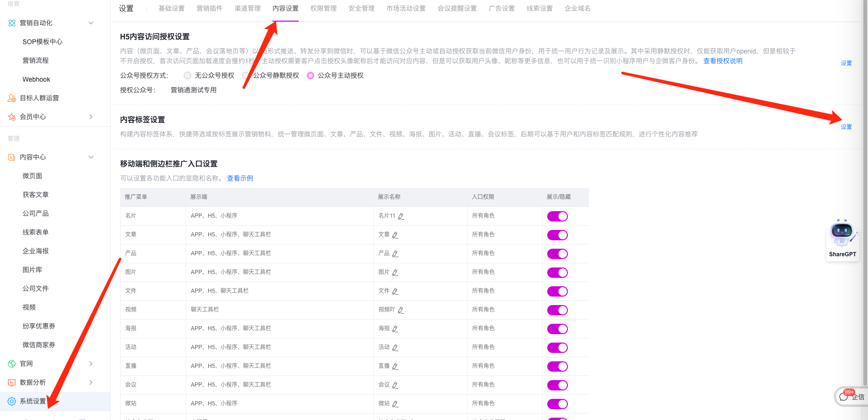Viewport: 868px width, 420px height.
Task: Click the 数据分析 chart icon
Action: (12, 382)
